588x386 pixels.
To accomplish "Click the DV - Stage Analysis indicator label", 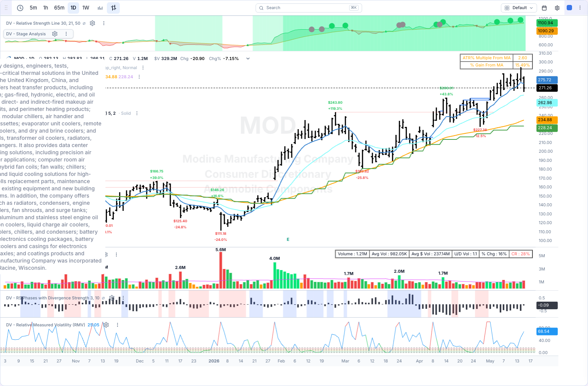I will [x=26, y=34].
